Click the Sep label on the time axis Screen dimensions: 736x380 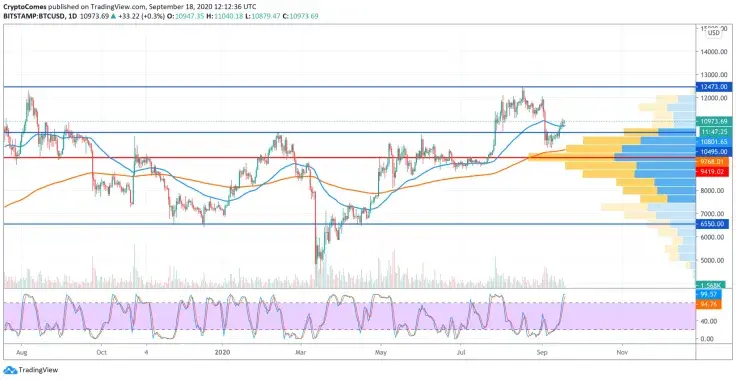coord(543,351)
